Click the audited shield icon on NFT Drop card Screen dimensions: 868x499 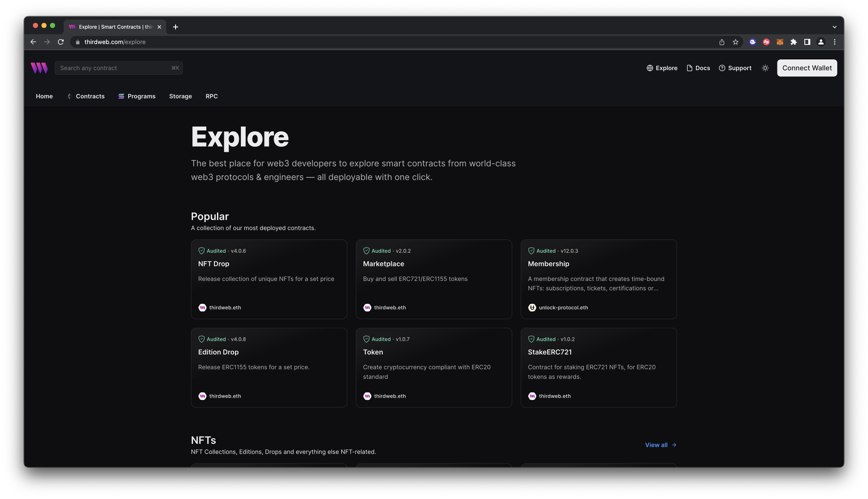pyautogui.click(x=202, y=251)
